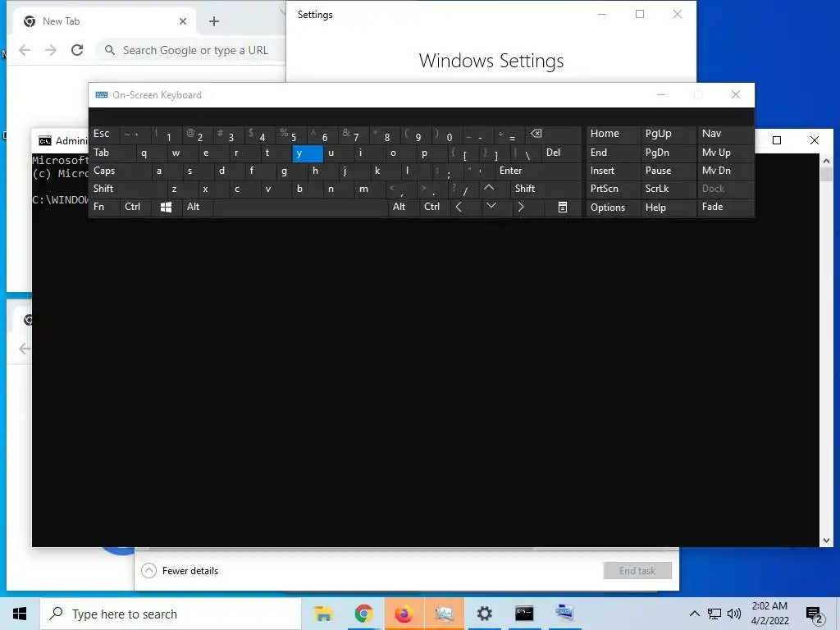The height and width of the screenshot is (630, 840).
Task: Click the Enter key on On-Screen Keyboard
Action: [538, 171]
